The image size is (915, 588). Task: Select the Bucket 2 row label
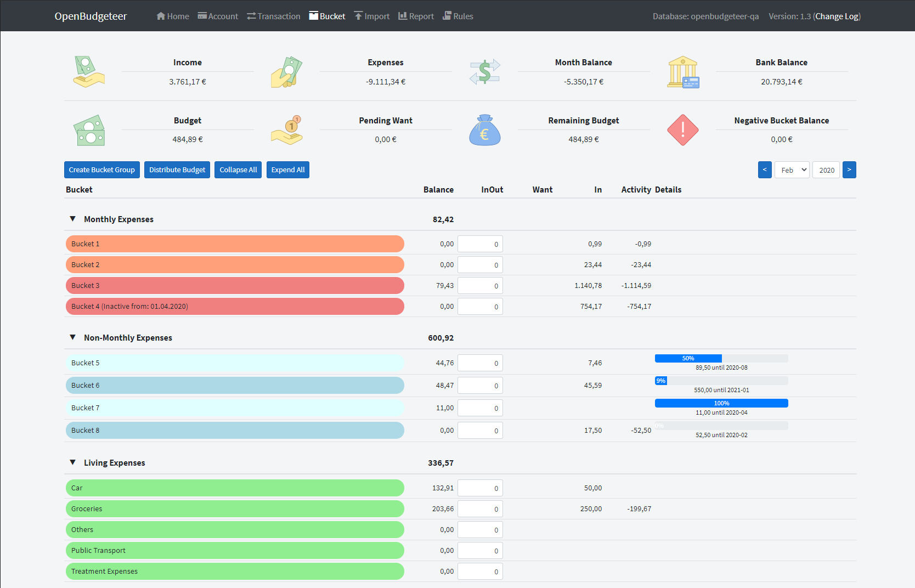pos(235,265)
